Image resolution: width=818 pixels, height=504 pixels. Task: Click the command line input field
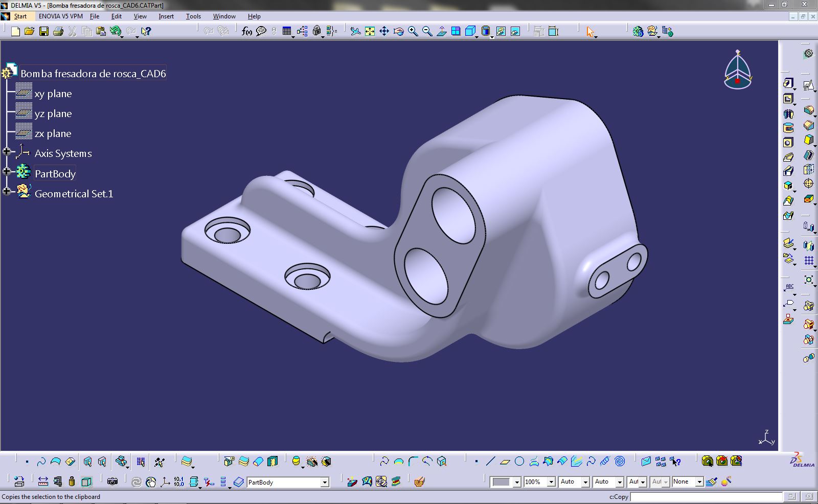pyautogui.click(x=706, y=497)
